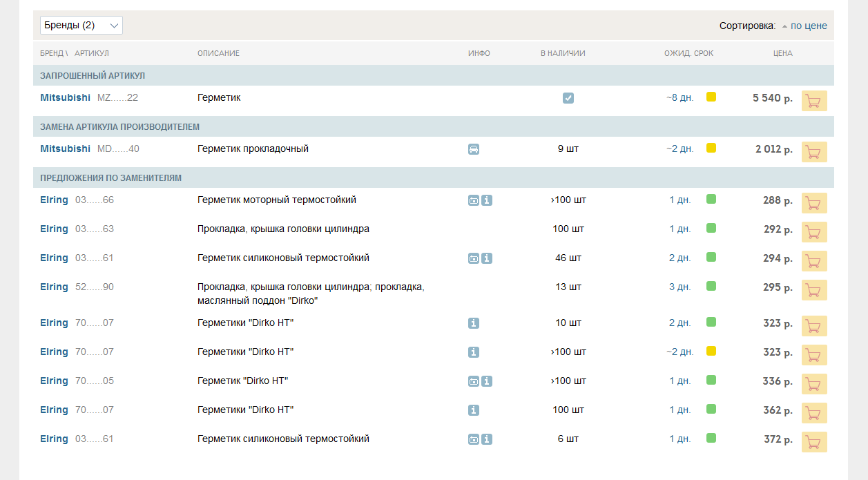The height and width of the screenshot is (480, 868).
Task: Click green delivery indicator on the 292 р. row
Action: [711, 228]
